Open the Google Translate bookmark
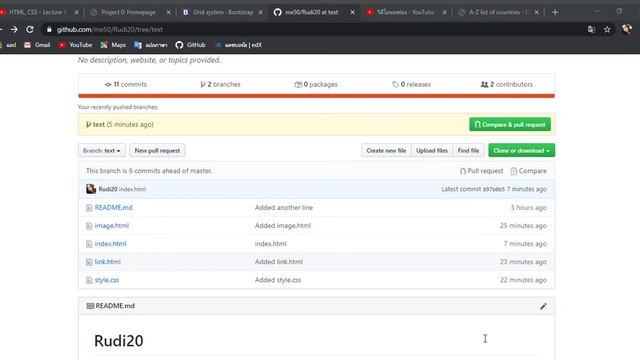The image size is (640, 360). [151, 45]
